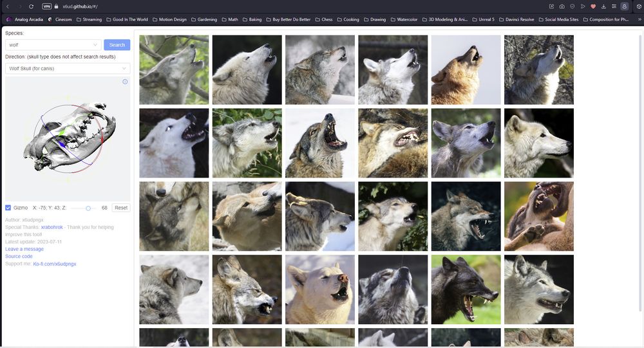Click the page's vertical scrollbar

640,172
